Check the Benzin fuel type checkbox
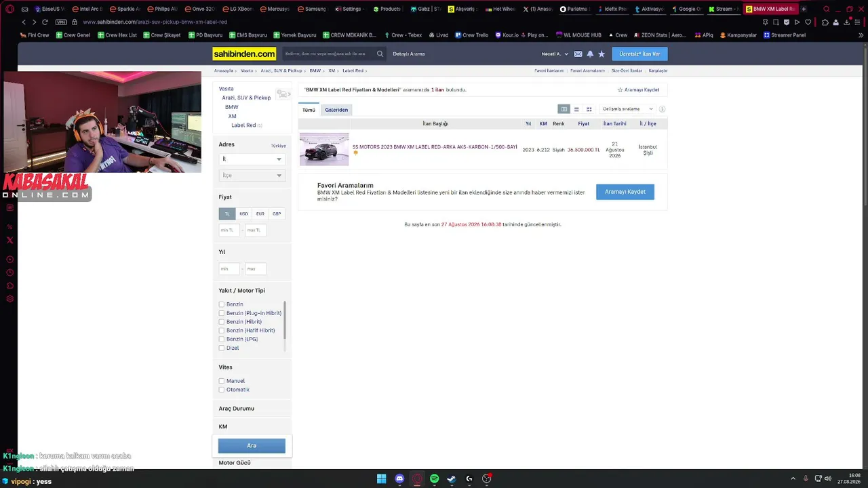The height and width of the screenshot is (488, 868). click(x=222, y=304)
